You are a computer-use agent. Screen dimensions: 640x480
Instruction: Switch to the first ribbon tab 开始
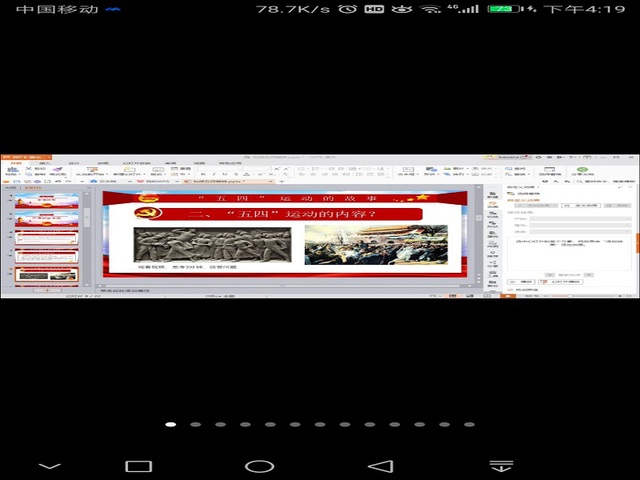click(15, 164)
